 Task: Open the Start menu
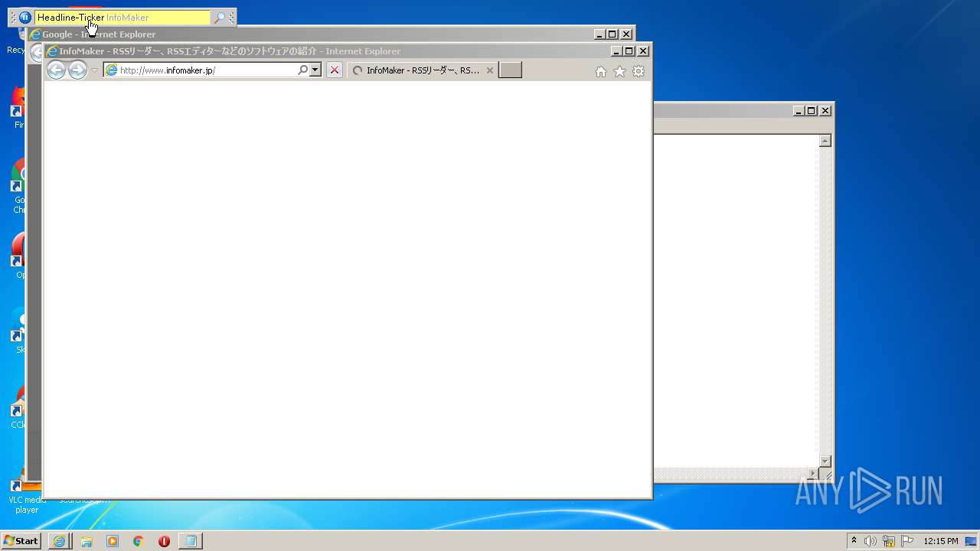21,541
